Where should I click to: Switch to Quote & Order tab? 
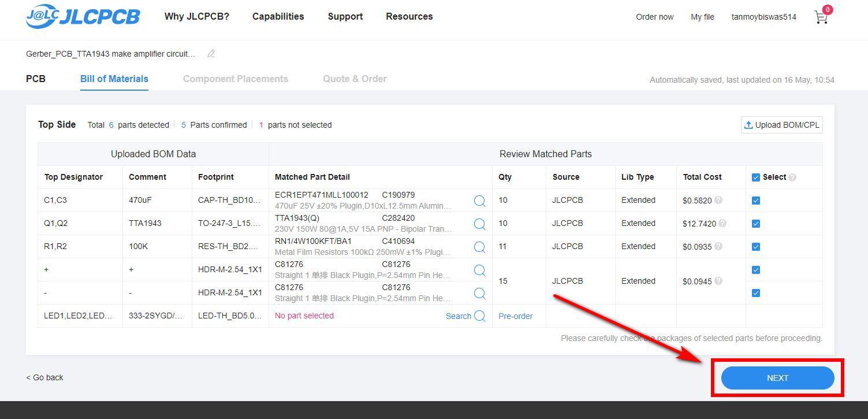point(355,79)
